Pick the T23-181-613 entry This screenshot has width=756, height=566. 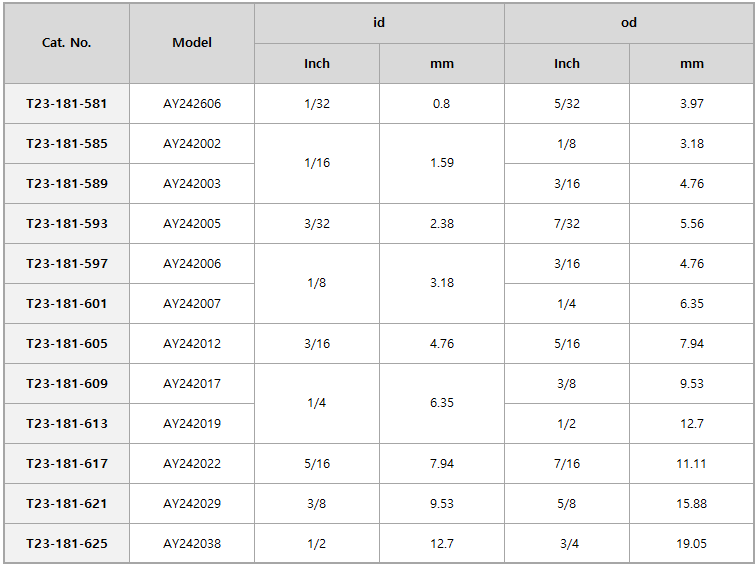tap(67, 424)
